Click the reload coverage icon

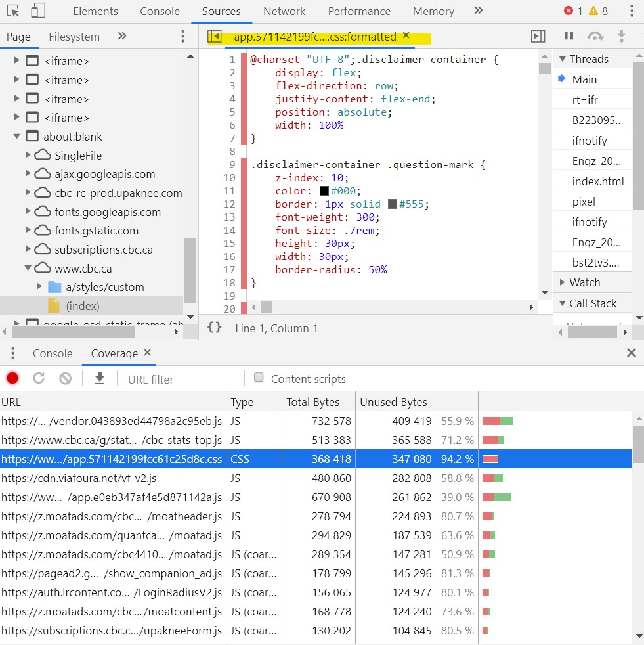click(x=39, y=378)
